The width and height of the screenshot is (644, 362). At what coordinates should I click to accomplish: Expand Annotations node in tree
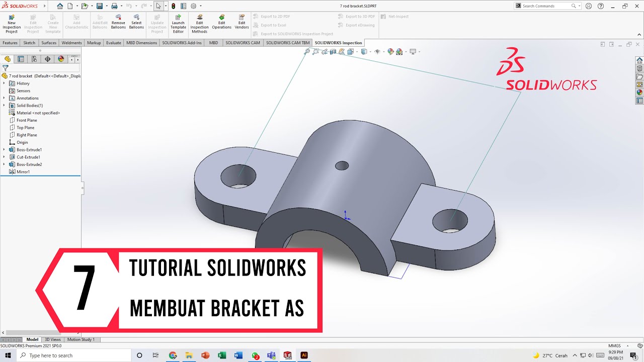(x=4, y=98)
